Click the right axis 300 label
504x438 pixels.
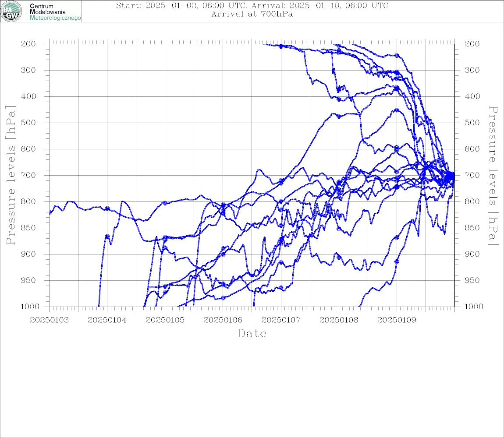472,70
